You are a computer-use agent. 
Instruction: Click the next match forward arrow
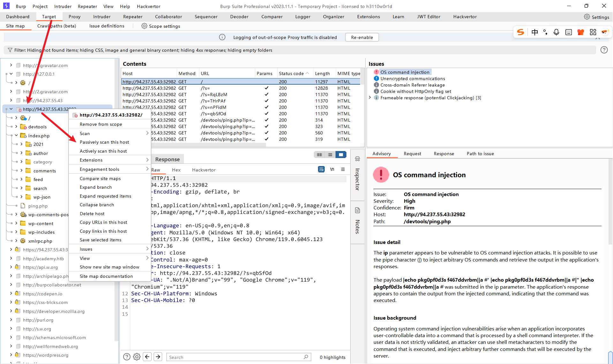coord(158,357)
